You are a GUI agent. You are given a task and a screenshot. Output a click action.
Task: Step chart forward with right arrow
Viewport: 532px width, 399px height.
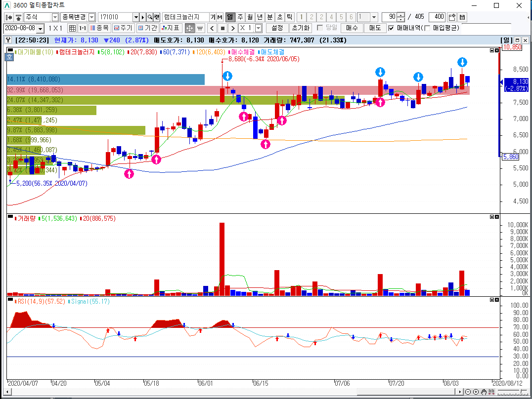(x=233, y=28)
